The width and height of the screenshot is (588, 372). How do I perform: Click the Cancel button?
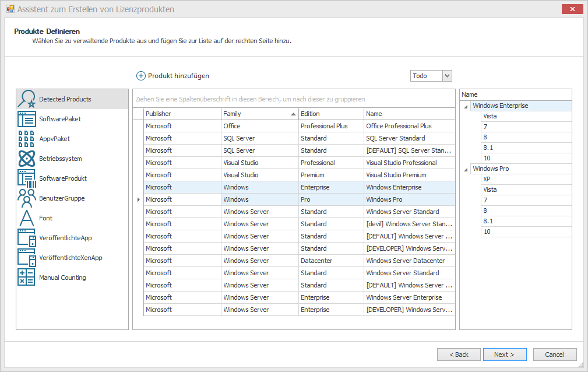[555, 355]
